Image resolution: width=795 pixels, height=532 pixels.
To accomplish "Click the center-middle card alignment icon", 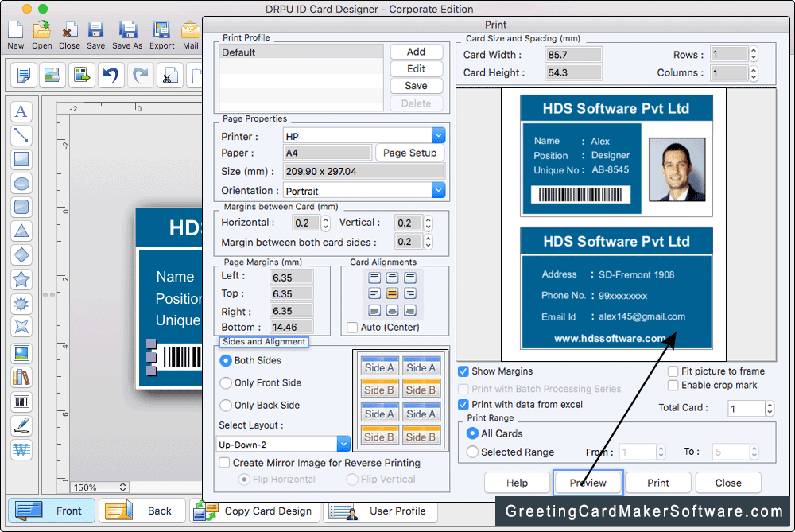I will tap(392, 293).
